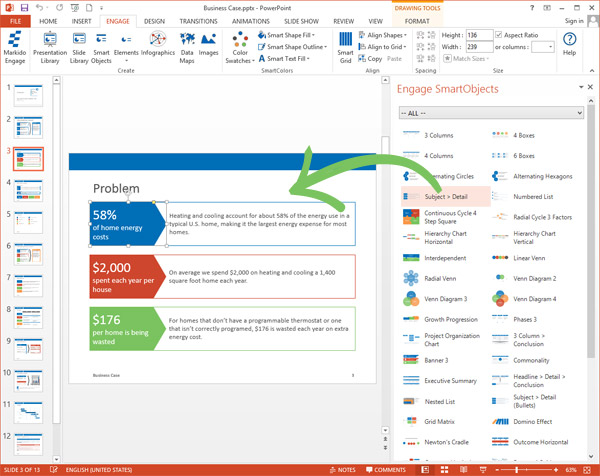Open Data Maps tool

[x=187, y=44]
